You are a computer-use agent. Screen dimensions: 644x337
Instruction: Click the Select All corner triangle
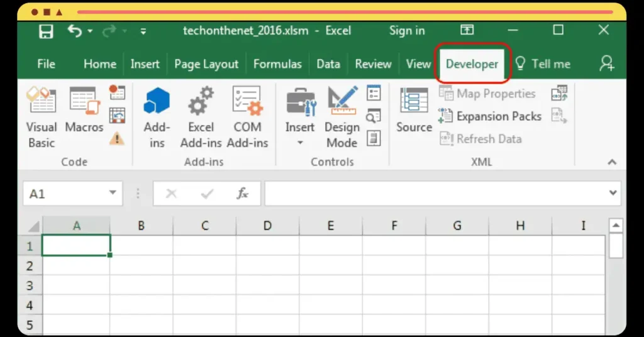(33, 226)
